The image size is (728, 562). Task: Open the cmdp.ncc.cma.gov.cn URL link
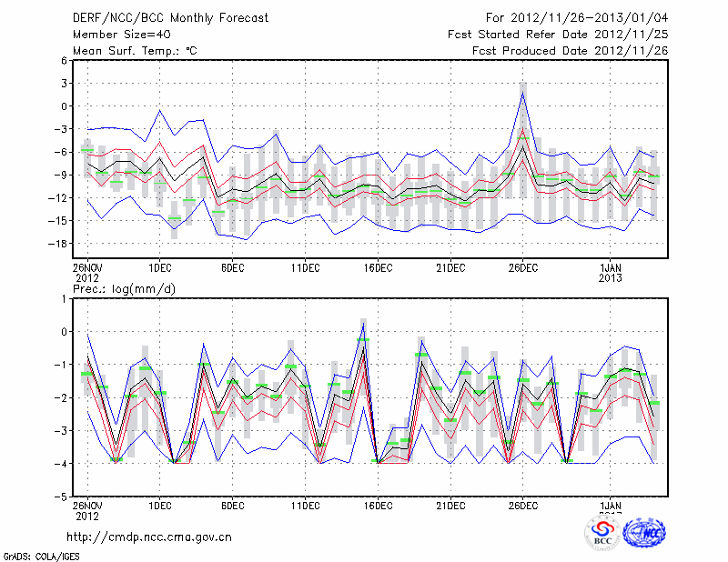tap(149, 537)
